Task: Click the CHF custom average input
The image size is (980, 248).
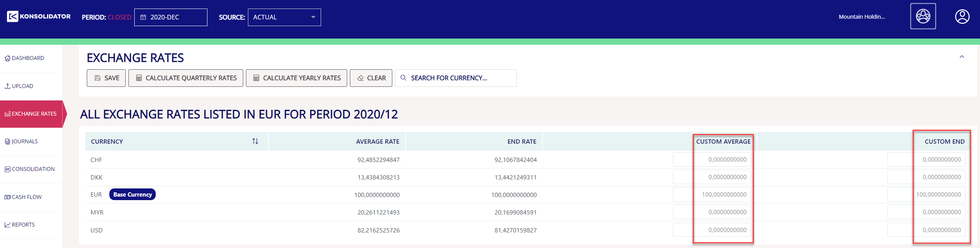Action: point(712,160)
